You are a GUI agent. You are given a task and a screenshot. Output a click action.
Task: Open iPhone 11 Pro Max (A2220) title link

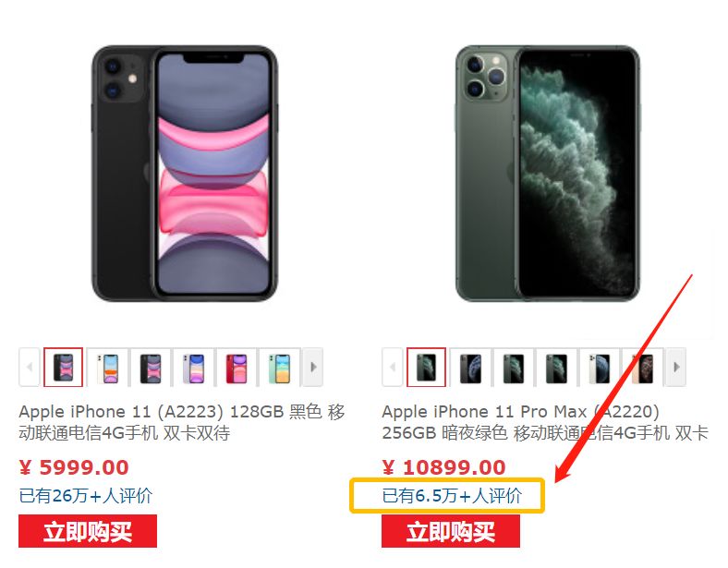point(545,422)
